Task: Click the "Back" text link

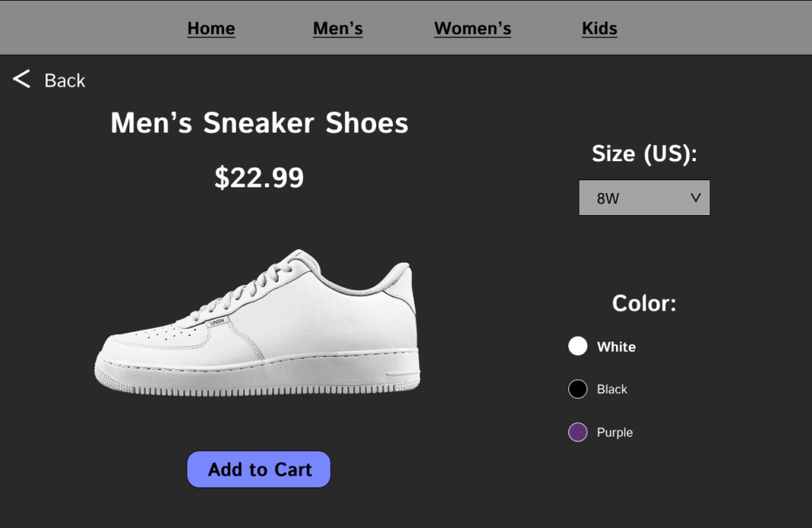Action: click(64, 80)
